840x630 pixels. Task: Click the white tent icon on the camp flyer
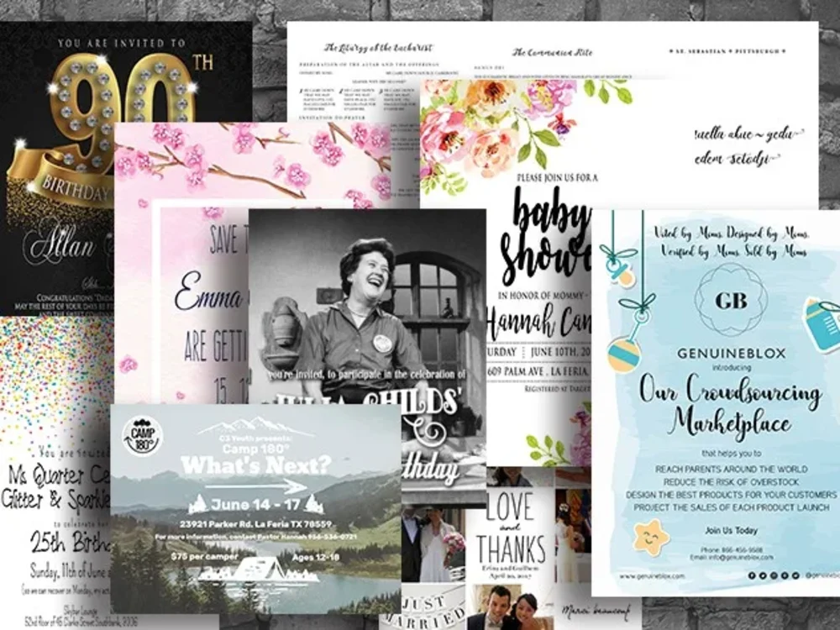pos(259,571)
